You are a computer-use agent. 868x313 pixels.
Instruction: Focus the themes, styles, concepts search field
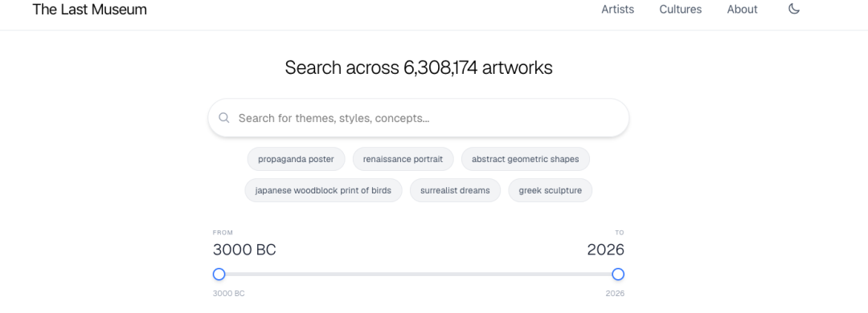(x=419, y=118)
